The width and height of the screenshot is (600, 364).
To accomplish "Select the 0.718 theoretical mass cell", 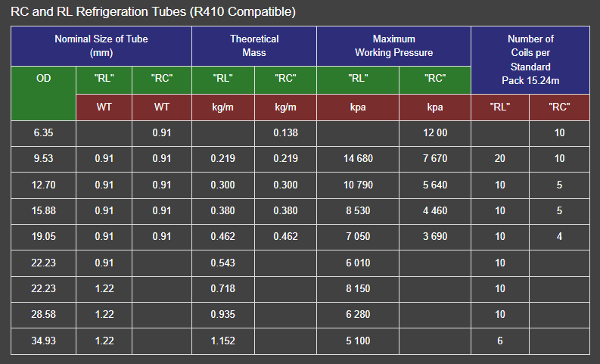I will 223,288.
